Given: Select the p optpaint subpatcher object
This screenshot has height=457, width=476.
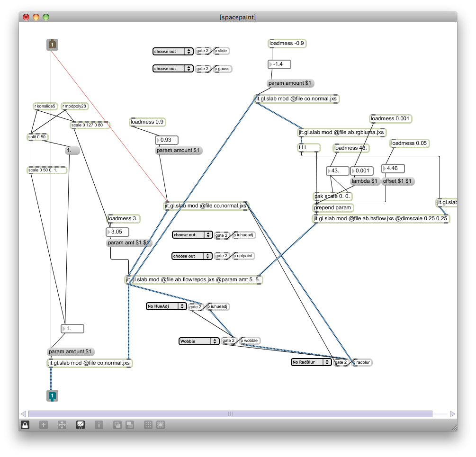Looking at the screenshot, I should pyautogui.click(x=243, y=256).
